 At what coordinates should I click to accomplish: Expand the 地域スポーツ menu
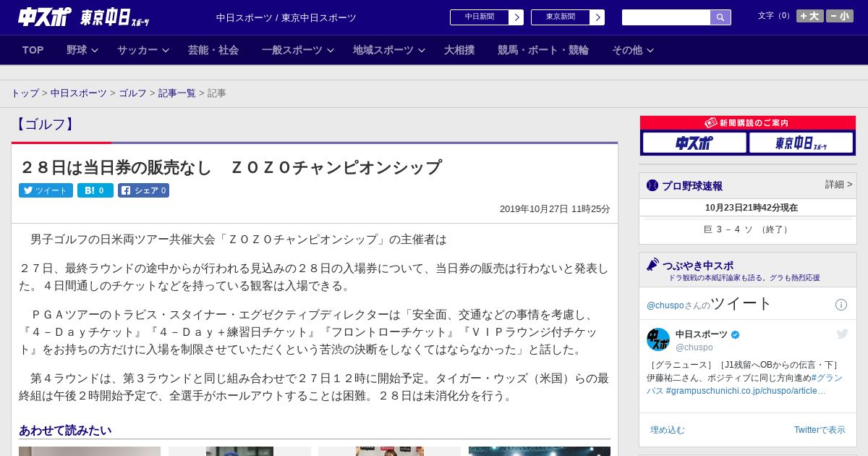click(x=389, y=50)
